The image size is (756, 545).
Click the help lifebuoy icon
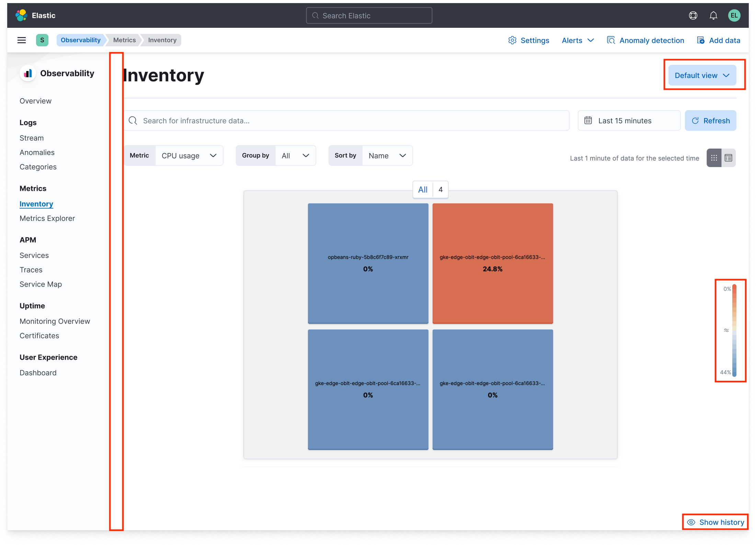[x=693, y=15]
